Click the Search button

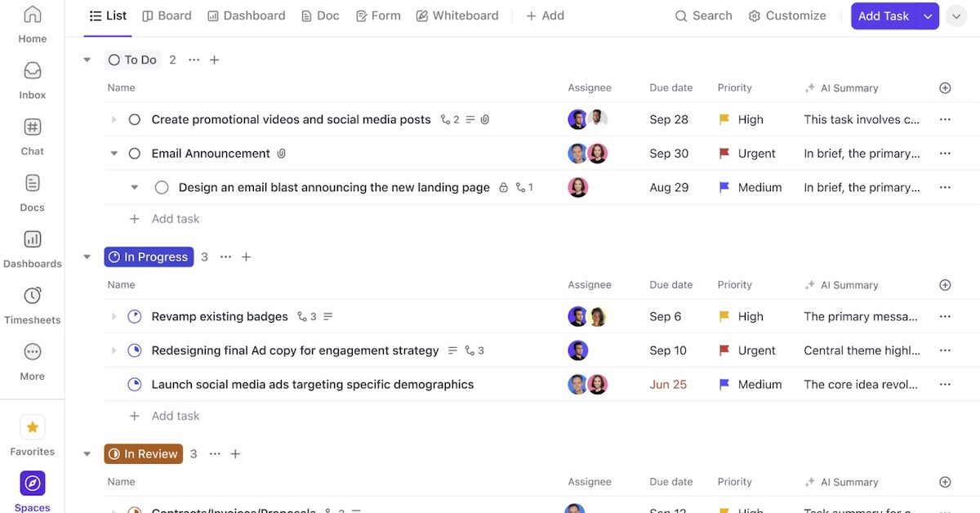point(703,16)
